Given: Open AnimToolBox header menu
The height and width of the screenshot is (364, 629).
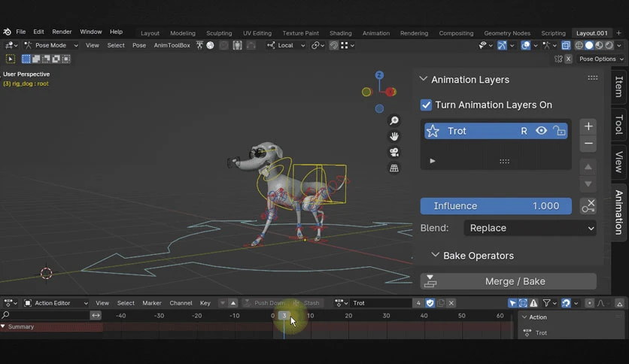Looking at the screenshot, I should tap(172, 45).
